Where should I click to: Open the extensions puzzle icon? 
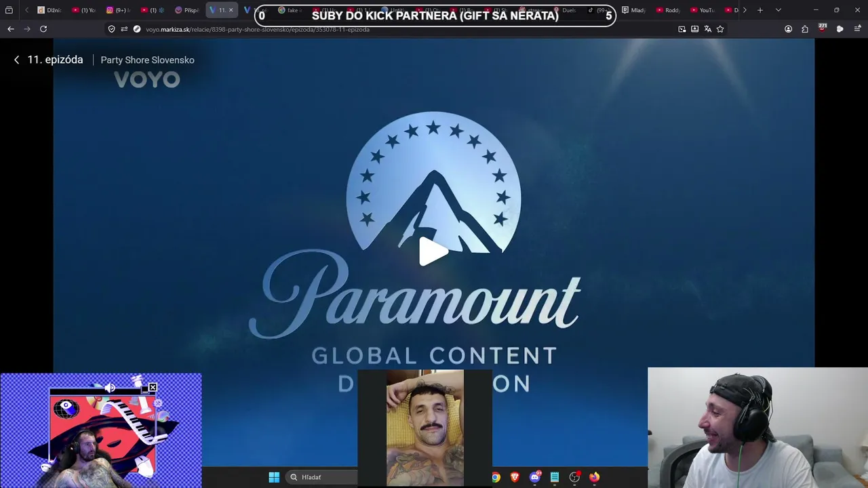[805, 29]
